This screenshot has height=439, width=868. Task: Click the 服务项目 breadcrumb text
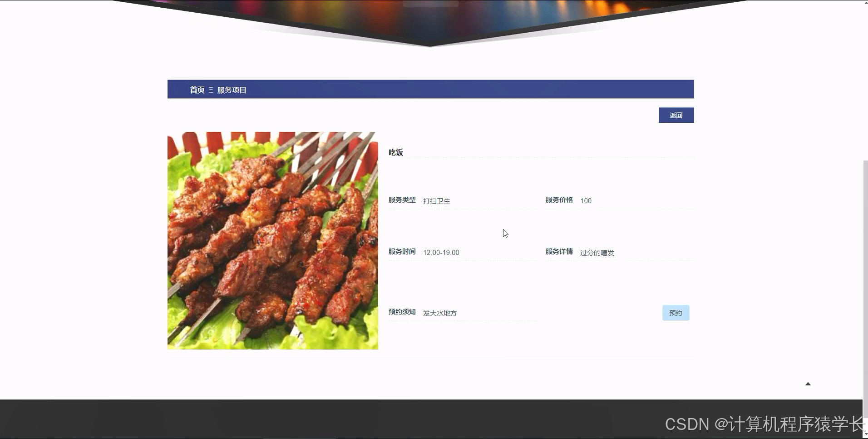pyautogui.click(x=232, y=90)
